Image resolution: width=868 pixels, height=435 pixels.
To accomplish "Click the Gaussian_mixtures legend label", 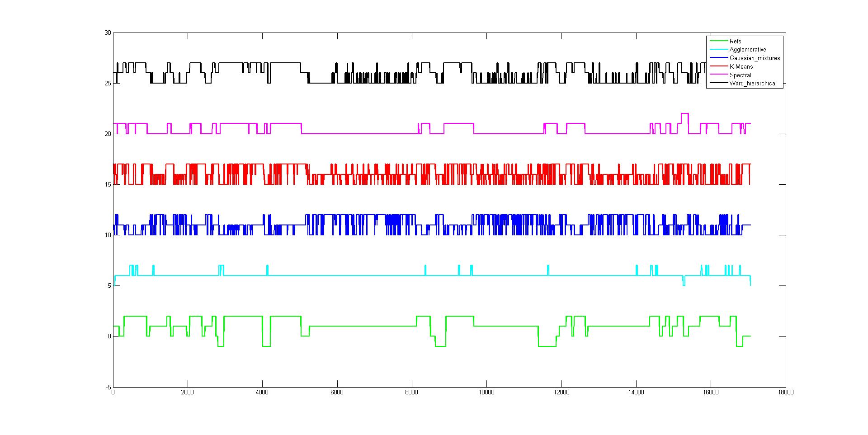I will [755, 58].
